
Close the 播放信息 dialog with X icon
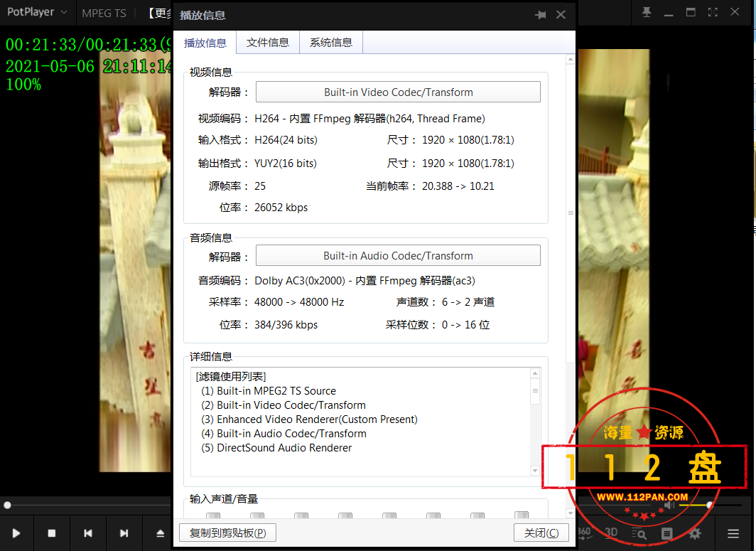(561, 15)
